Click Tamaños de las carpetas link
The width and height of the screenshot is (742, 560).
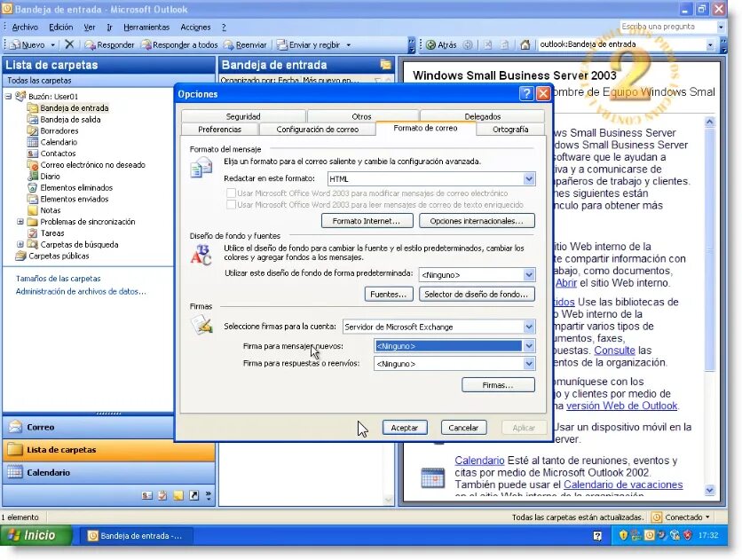(59, 279)
